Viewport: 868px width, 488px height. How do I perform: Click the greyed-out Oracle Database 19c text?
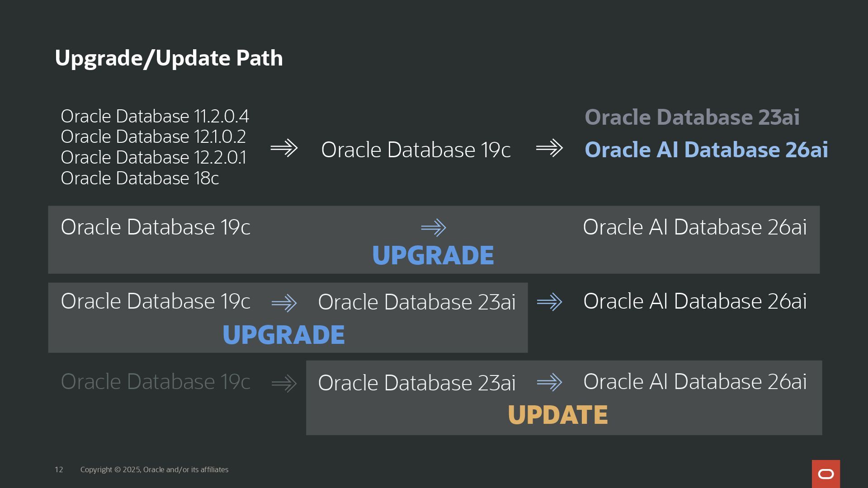[x=155, y=382]
